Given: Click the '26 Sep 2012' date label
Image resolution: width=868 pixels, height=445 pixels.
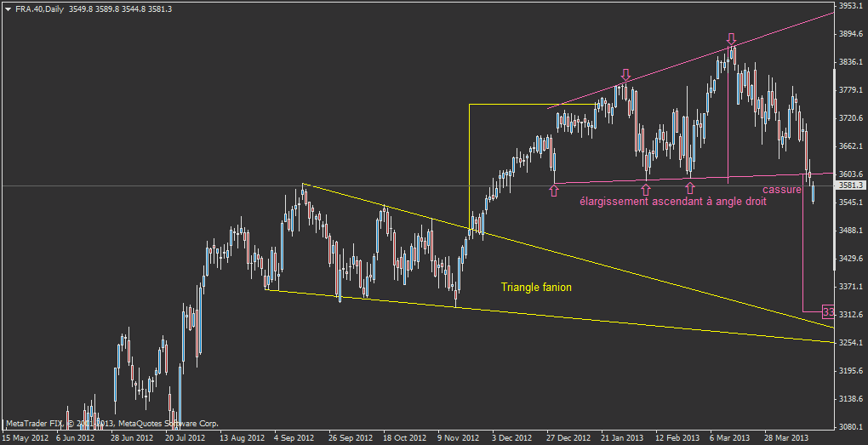Looking at the screenshot, I should pyautogui.click(x=350, y=437).
